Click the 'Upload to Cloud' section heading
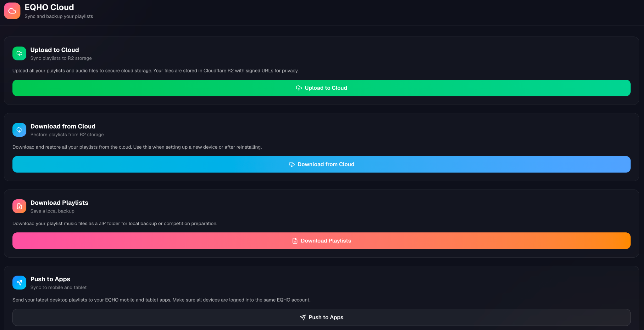644x330 pixels. click(55, 50)
